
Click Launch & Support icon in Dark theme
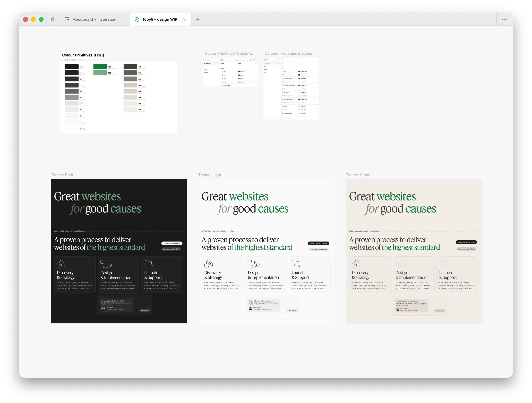tap(149, 264)
